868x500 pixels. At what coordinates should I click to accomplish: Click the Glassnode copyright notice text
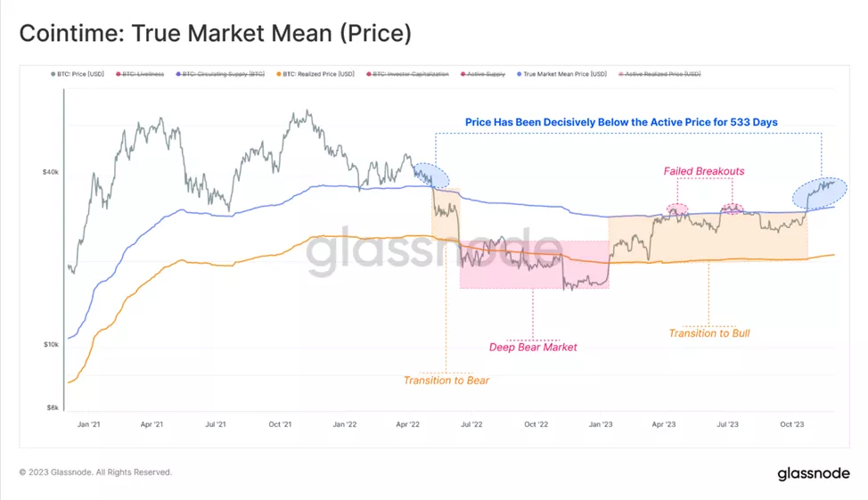click(95, 472)
